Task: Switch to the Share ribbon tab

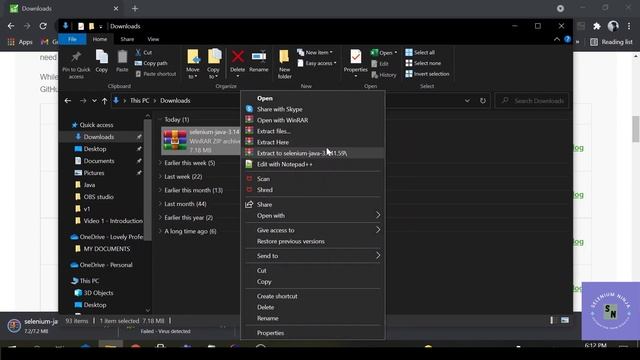Action: (127, 39)
